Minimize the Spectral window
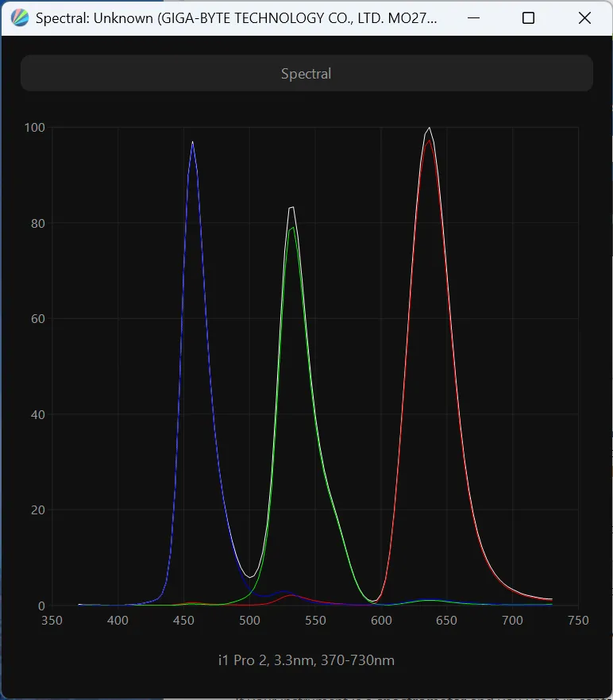Screen dimensions: 613x700 472,18
